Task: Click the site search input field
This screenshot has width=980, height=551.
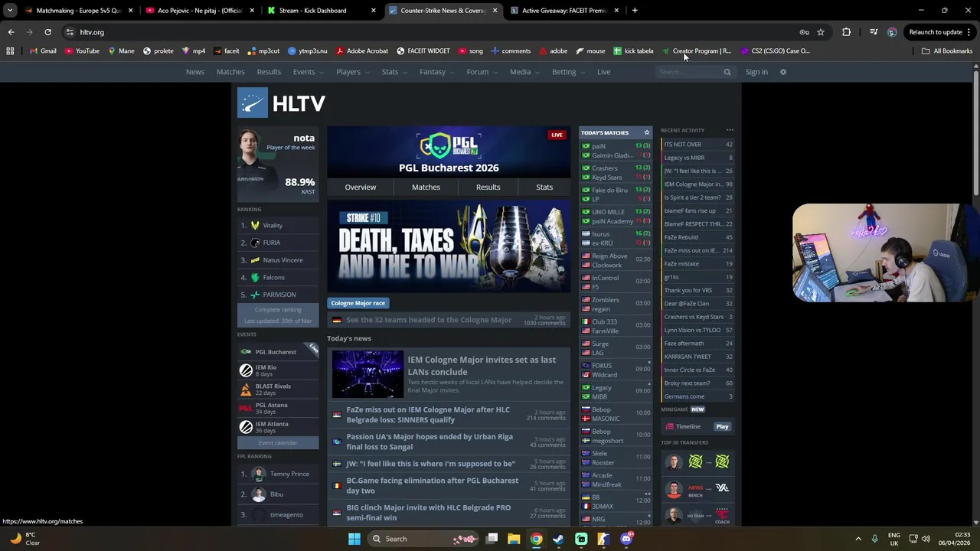Action: tap(689, 72)
